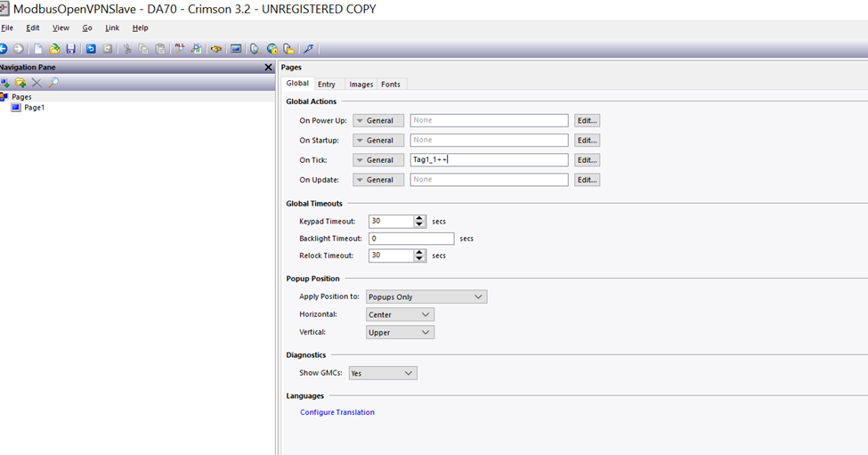Screen dimensions: 868x455
Task: Click the magnifier over green page icon
Action: pos(197,49)
